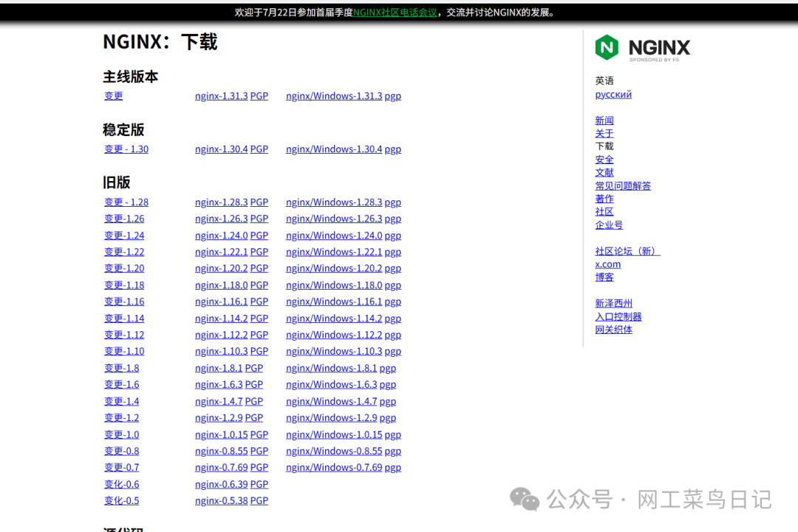The width and height of the screenshot is (798, 532).
Task: Download nginx-1.30.4 stable source
Action: click(222, 149)
